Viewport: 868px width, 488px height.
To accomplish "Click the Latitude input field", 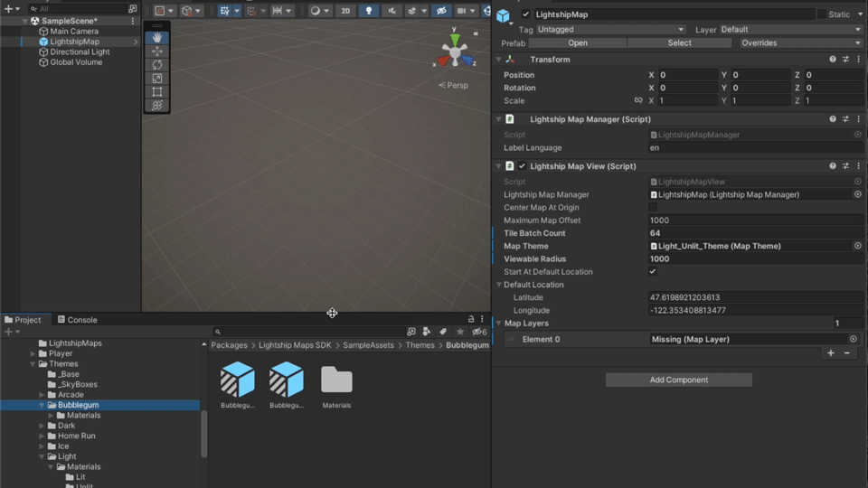I will click(x=755, y=297).
